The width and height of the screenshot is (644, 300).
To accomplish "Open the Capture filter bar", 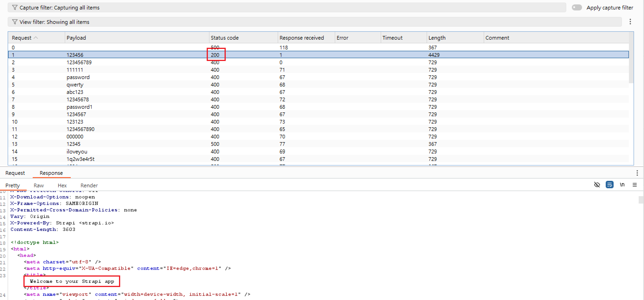I will point(287,7).
